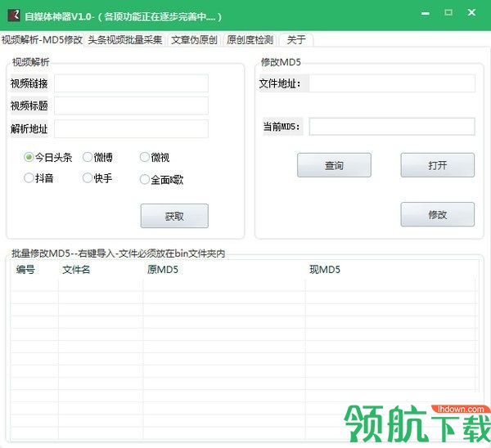The image size is (491, 448).
Task: Click the 视频标题 input field
Action: [131, 105]
